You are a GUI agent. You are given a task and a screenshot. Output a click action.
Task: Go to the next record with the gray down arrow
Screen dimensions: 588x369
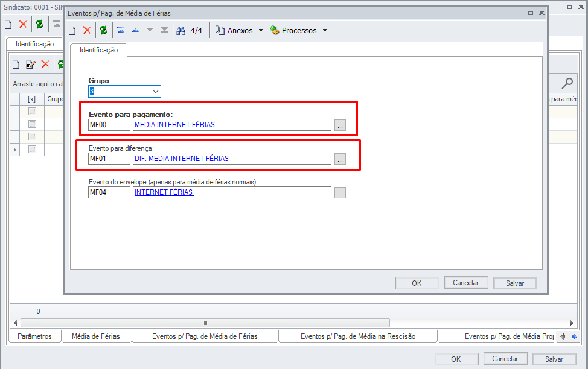(150, 30)
